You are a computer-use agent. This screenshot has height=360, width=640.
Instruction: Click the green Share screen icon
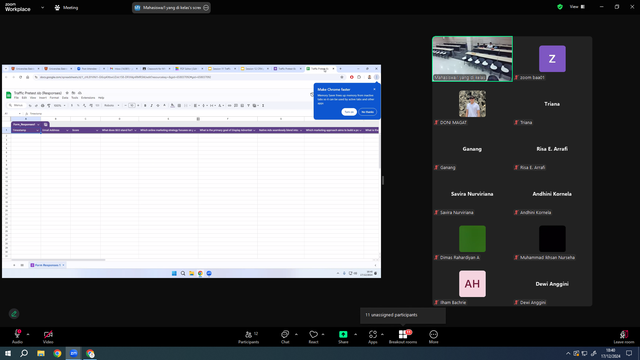[x=343, y=334]
